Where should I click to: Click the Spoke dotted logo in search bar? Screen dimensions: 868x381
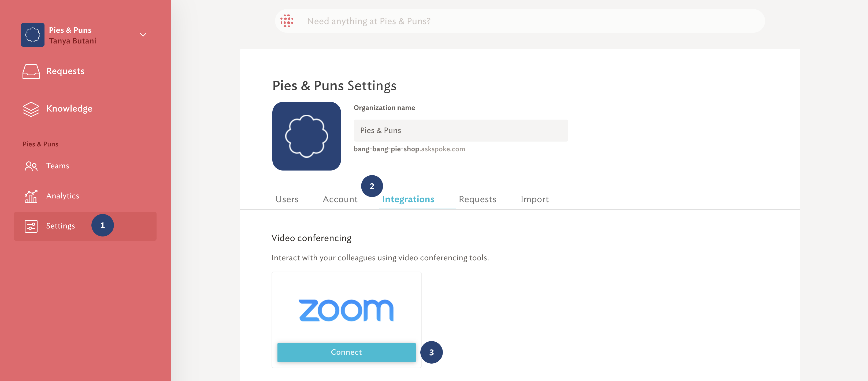[x=287, y=21]
